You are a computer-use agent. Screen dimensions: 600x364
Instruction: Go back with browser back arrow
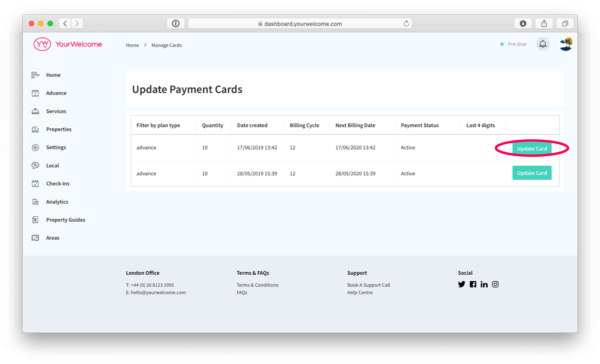[65, 23]
